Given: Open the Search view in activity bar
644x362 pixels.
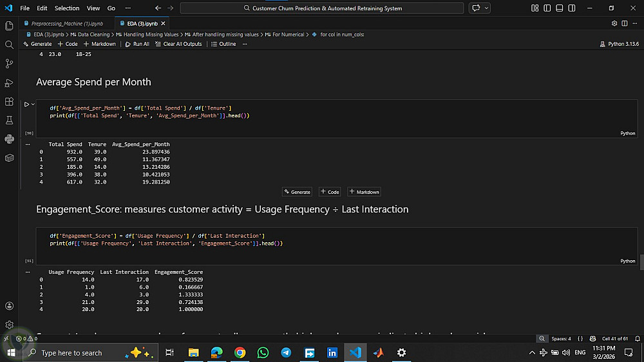Looking at the screenshot, I should click(9, 44).
